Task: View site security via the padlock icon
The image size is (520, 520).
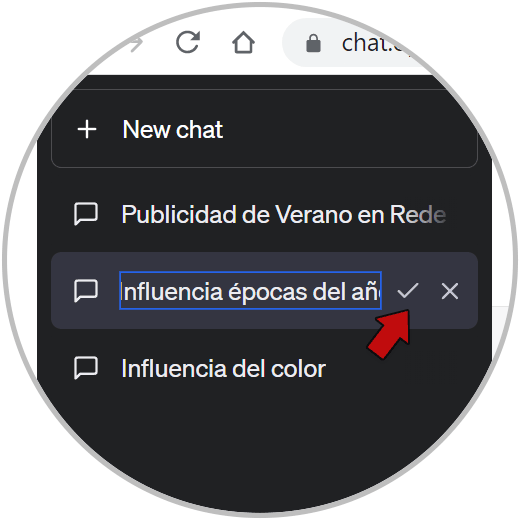Action: pos(313,43)
